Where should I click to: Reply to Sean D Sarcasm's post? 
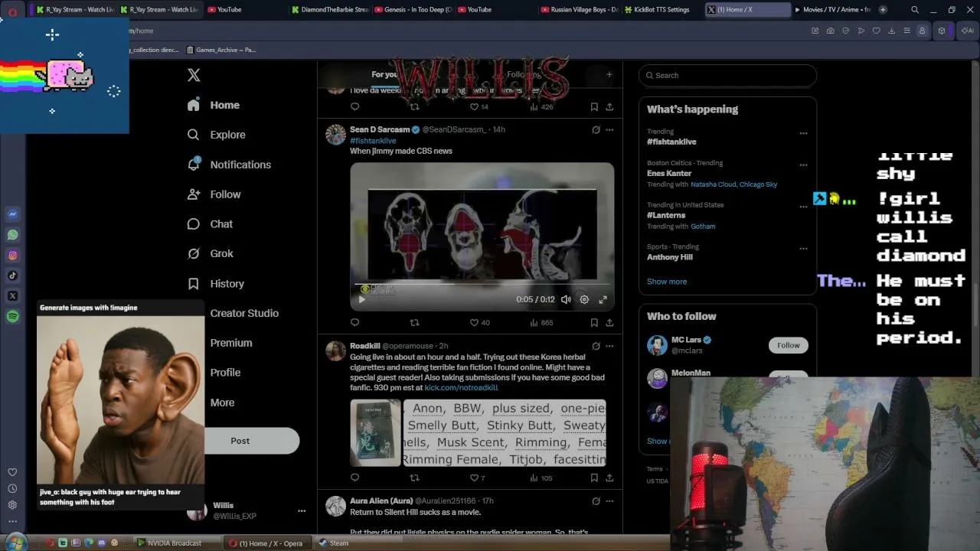click(x=354, y=322)
